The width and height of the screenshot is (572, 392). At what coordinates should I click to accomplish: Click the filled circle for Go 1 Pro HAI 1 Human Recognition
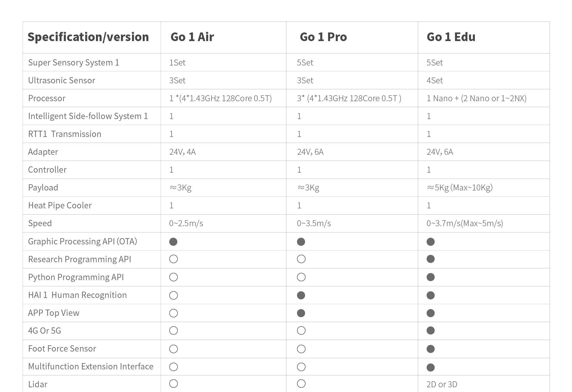(301, 295)
